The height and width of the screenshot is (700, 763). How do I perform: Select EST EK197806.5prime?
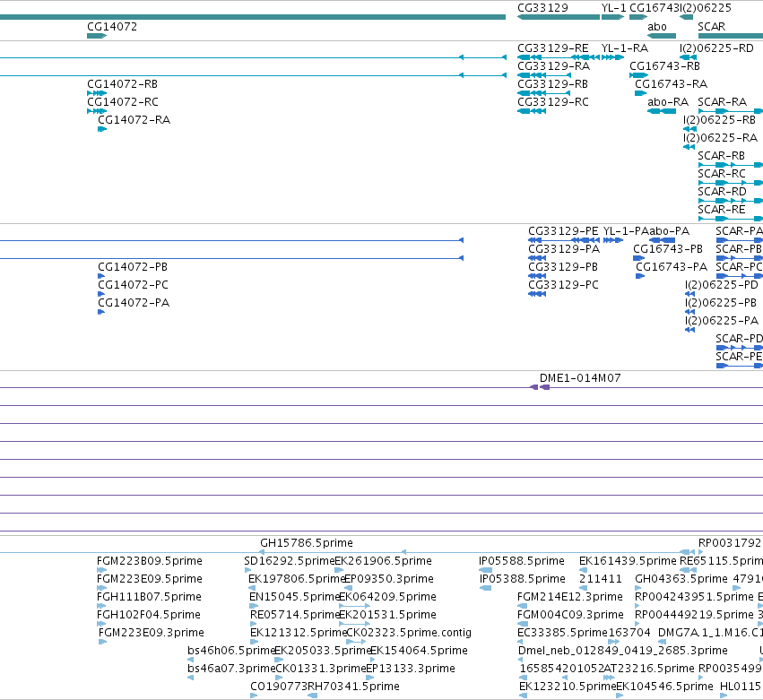pos(252,588)
